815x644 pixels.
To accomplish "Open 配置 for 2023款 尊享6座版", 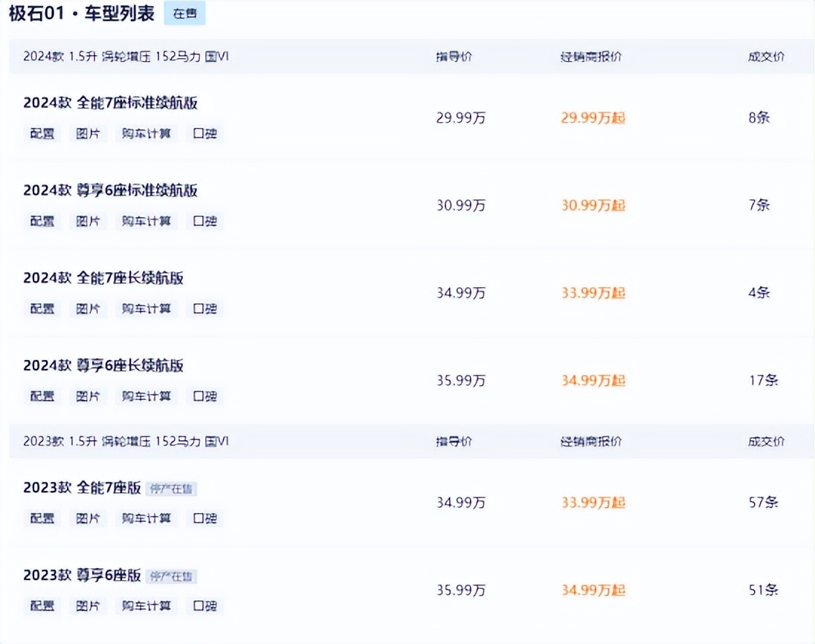I will pyautogui.click(x=42, y=606).
